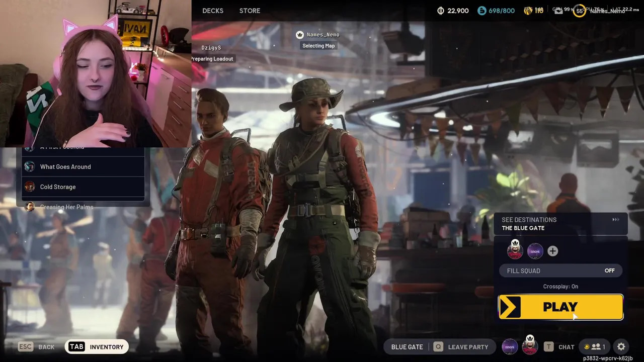Open the Store tab

[x=250, y=11]
